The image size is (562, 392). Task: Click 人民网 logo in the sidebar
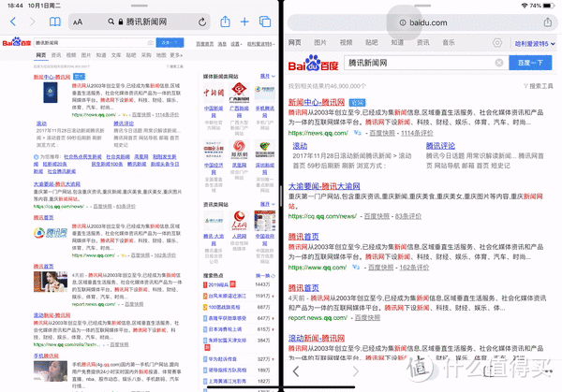[x=239, y=221]
